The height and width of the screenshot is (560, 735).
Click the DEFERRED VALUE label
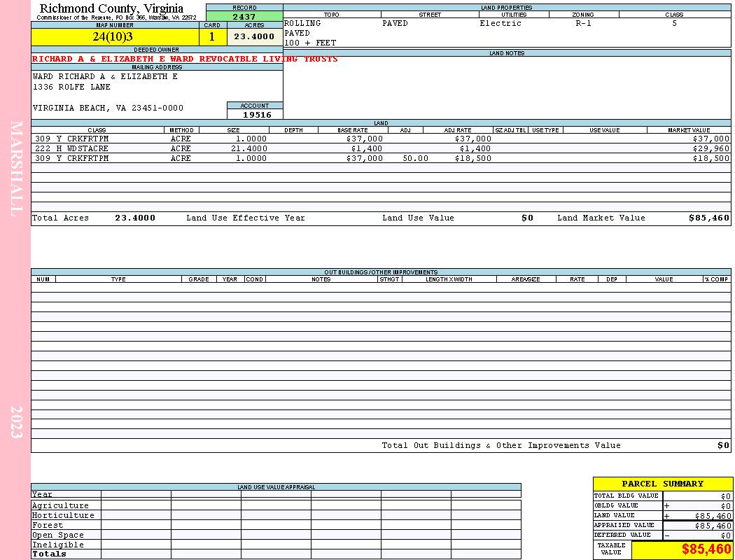point(622,535)
